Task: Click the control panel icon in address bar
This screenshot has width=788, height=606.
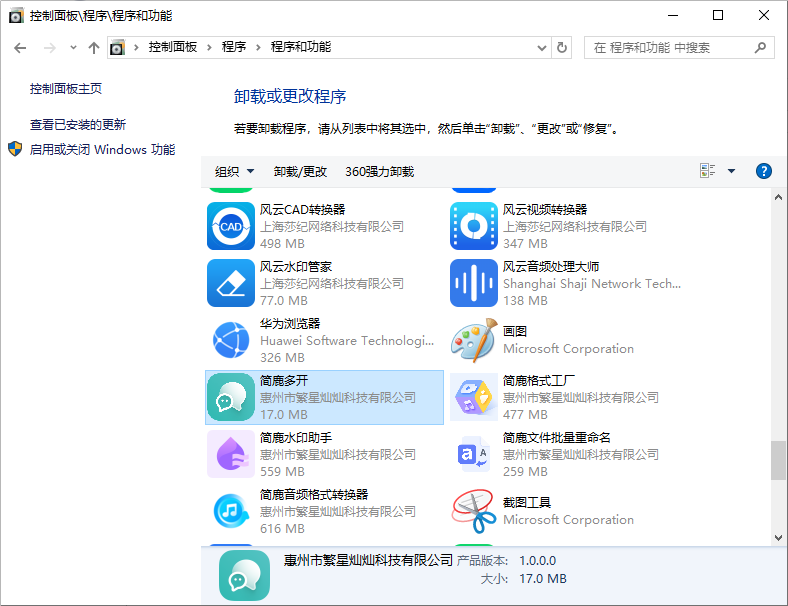Action: 117,48
